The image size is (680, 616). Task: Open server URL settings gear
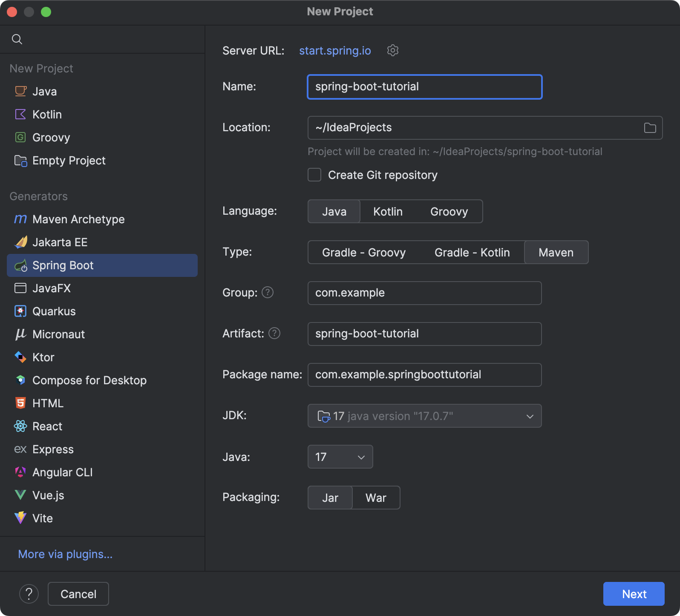pyautogui.click(x=392, y=50)
